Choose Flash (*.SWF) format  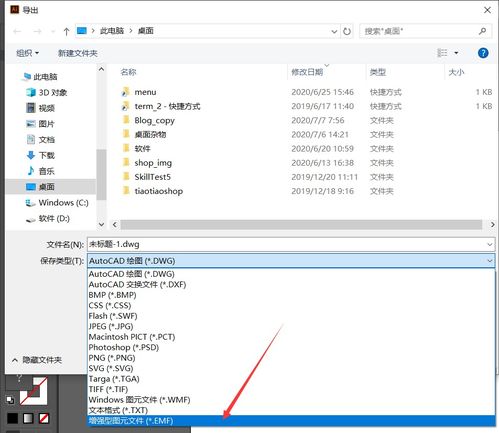[291, 316]
